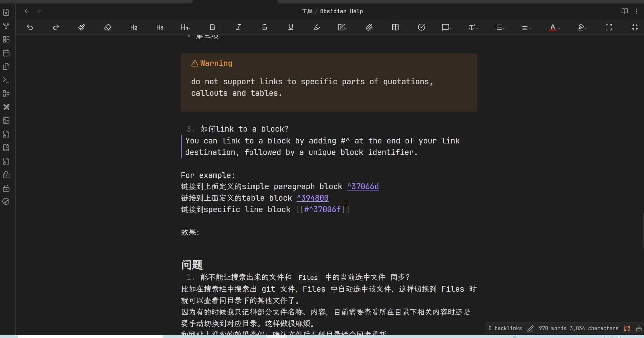Screen dimensions: 644x338
Task: Click the 问题 heading
Action: coord(192,265)
